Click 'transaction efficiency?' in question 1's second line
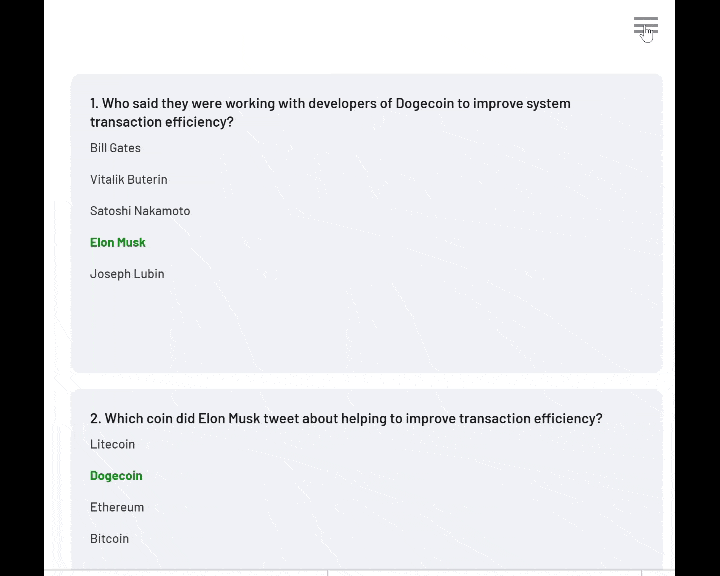Image resolution: width=720 pixels, height=576 pixels. click(x=162, y=122)
